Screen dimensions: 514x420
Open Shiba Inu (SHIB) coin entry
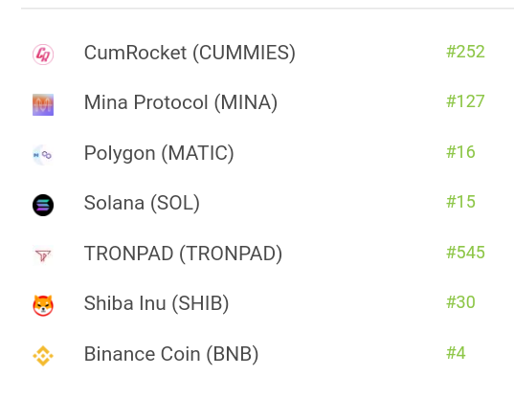[x=156, y=303]
